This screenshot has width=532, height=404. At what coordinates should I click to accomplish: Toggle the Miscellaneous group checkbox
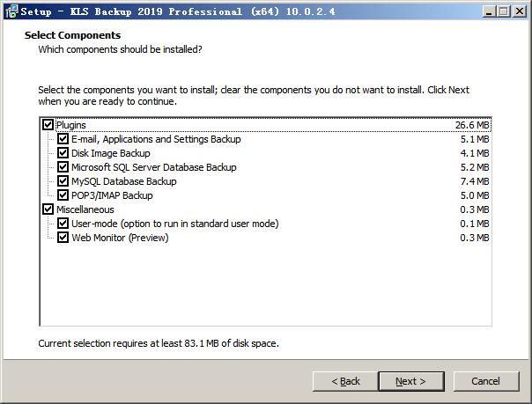(x=48, y=209)
